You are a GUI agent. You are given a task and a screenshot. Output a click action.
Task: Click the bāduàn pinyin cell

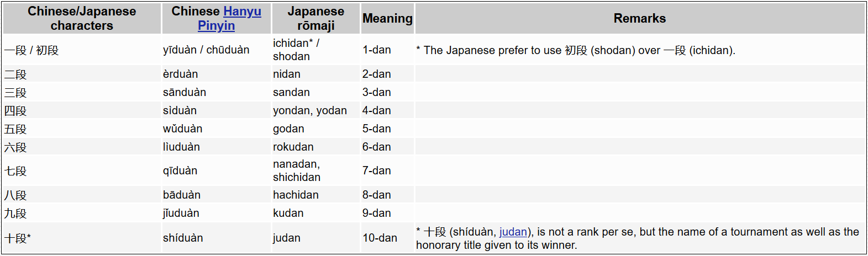point(182,195)
